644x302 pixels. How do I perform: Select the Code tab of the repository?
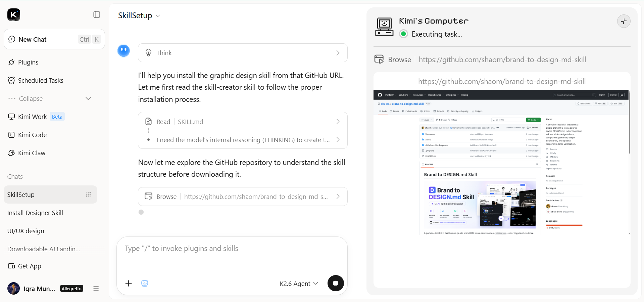[383, 111]
